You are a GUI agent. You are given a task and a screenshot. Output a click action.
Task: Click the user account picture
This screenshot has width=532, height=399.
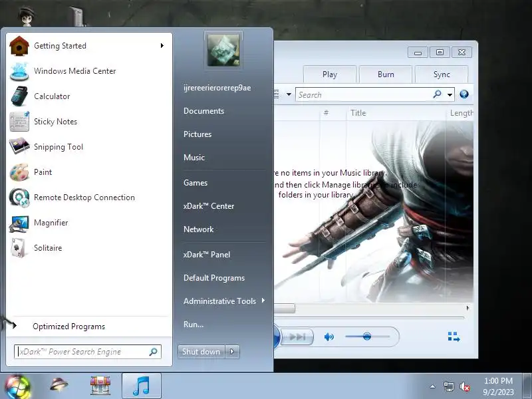223,51
